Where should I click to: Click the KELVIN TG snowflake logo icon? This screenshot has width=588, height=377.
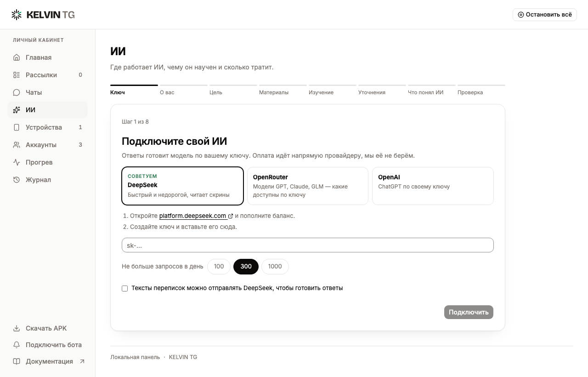pyautogui.click(x=17, y=15)
